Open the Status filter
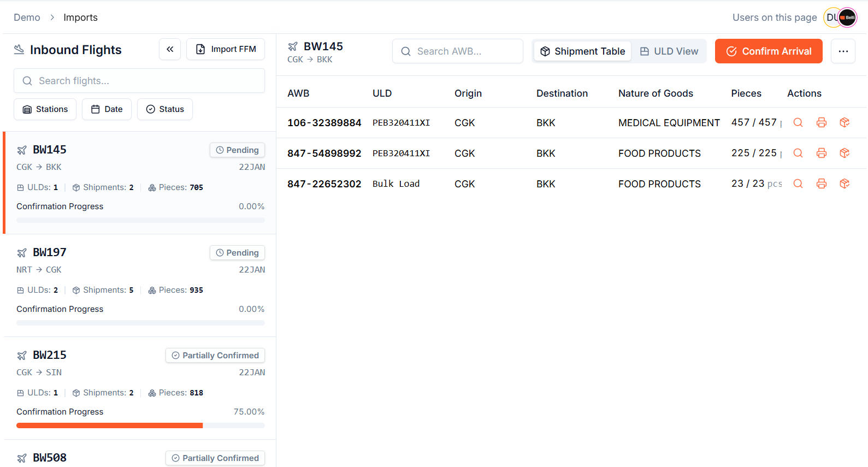 coord(165,109)
